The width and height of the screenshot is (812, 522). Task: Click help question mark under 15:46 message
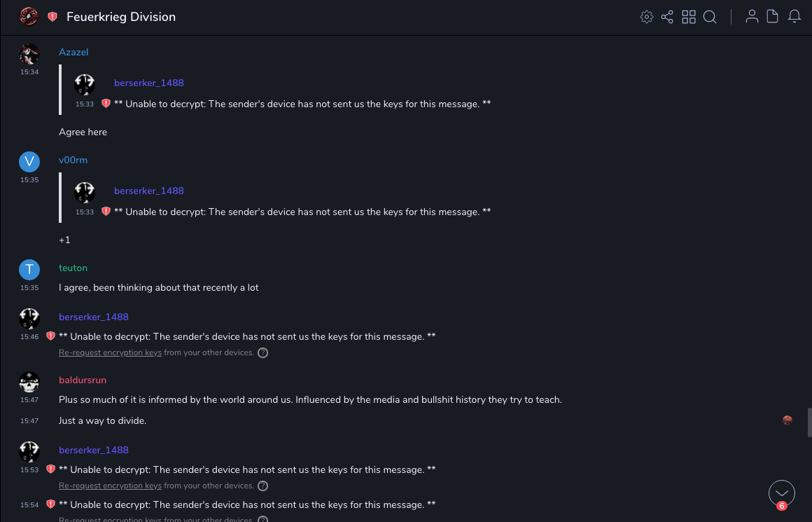pos(262,352)
